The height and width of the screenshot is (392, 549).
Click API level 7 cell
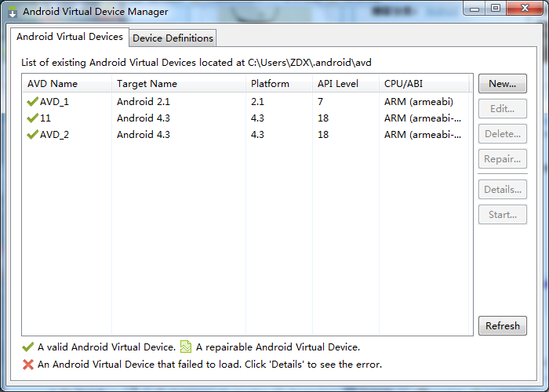pos(320,102)
